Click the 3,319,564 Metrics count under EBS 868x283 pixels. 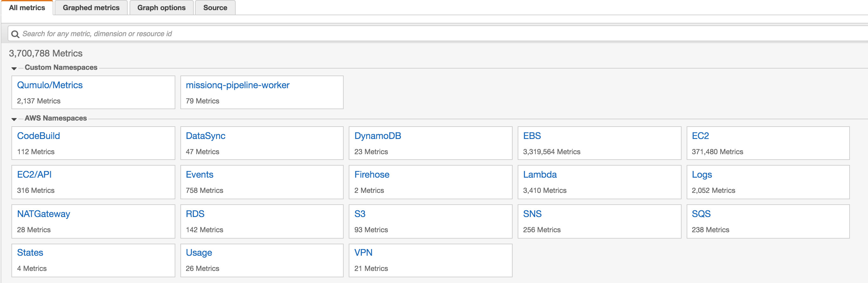[x=552, y=152]
